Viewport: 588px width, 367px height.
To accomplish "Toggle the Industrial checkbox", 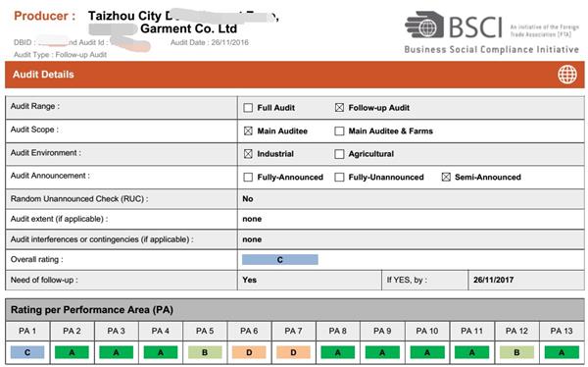I will pyautogui.click(x=248, y=154).
